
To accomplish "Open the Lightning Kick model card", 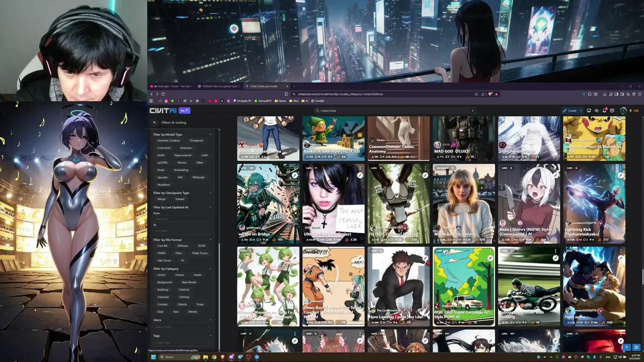I will pos(594,203).
